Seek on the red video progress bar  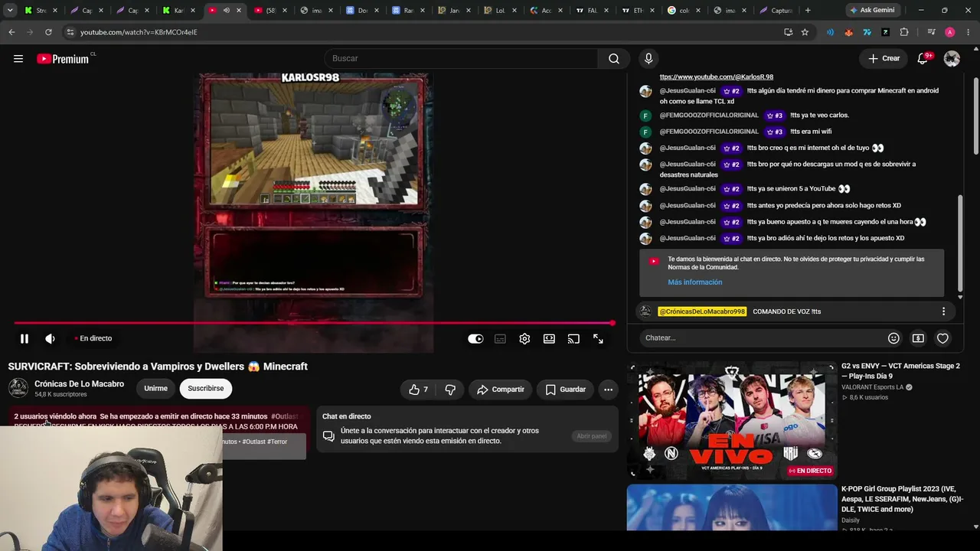(x=314, y=323)
